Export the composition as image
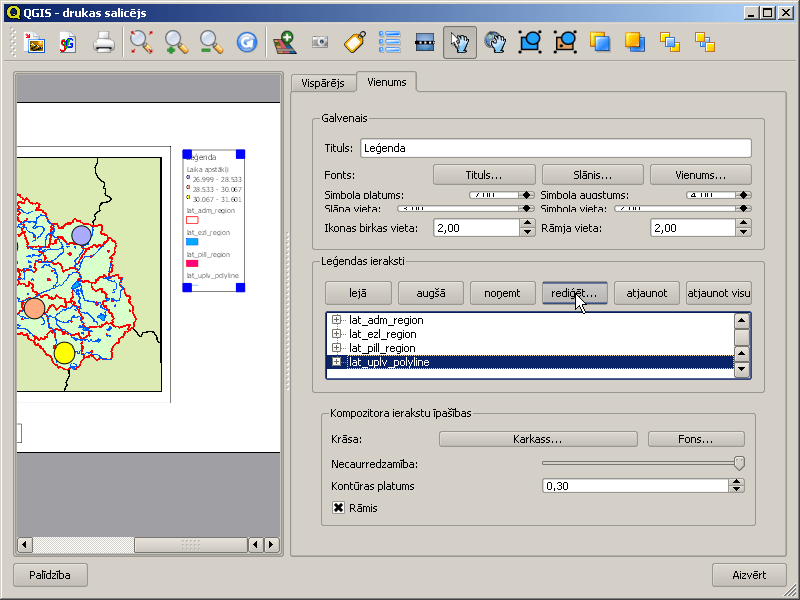This screenshot has width=800, height=600. click(35, 43)
